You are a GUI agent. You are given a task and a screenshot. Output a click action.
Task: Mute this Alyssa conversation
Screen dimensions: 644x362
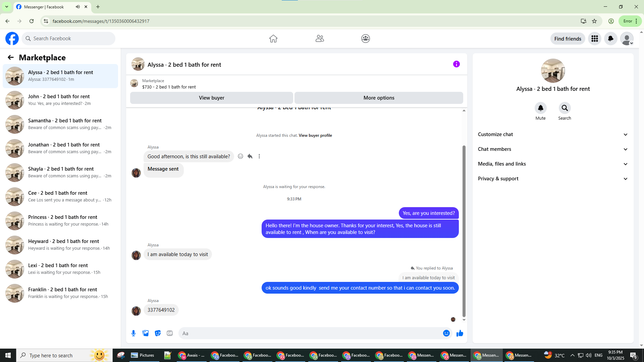click(x=541, y=108)
